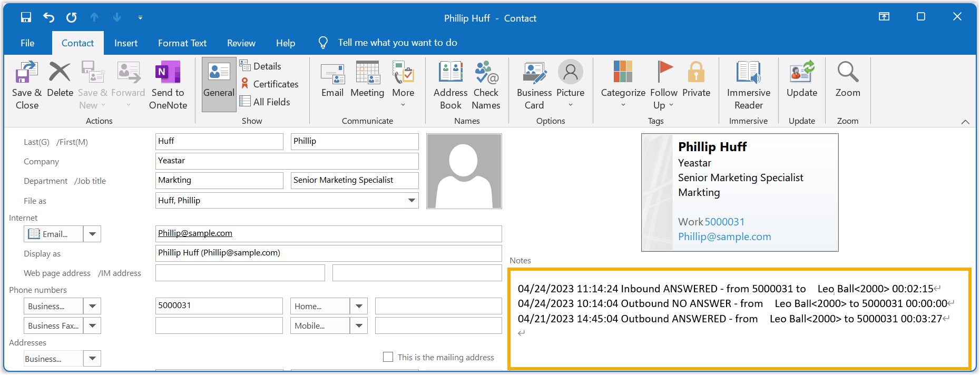Click Save & Close
This screenshot has height=375, width=980.
point(27,85)
